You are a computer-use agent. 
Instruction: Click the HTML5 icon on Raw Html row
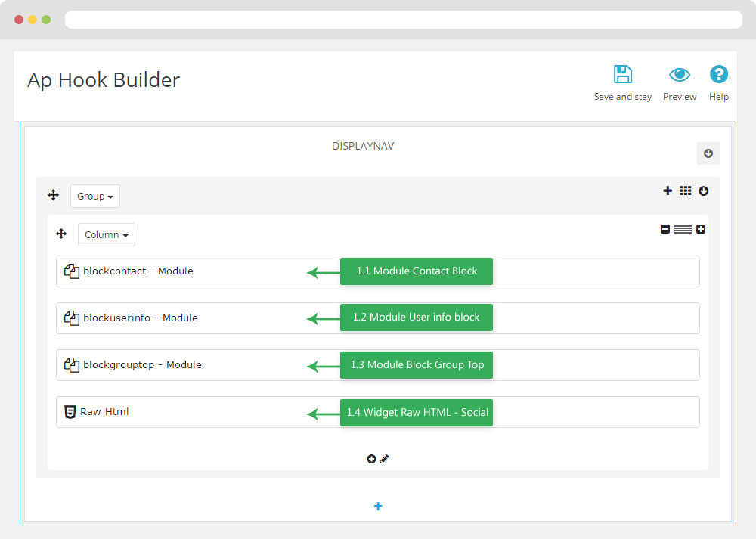click(70, 412)
